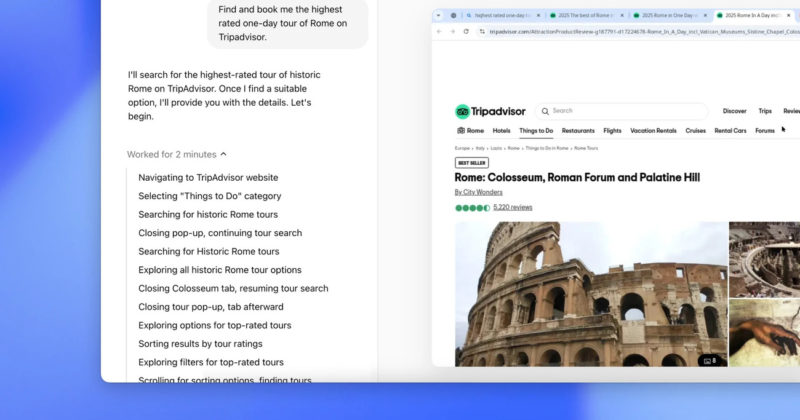
Task: Click the "Things to Do in Rome" breadcrumb
Action: click(547, 148)
